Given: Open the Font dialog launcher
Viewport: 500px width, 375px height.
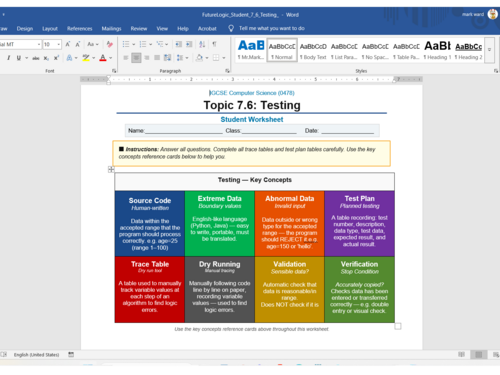Looking at the screenshot, I should pyautogui.click(x=114, y=71).
